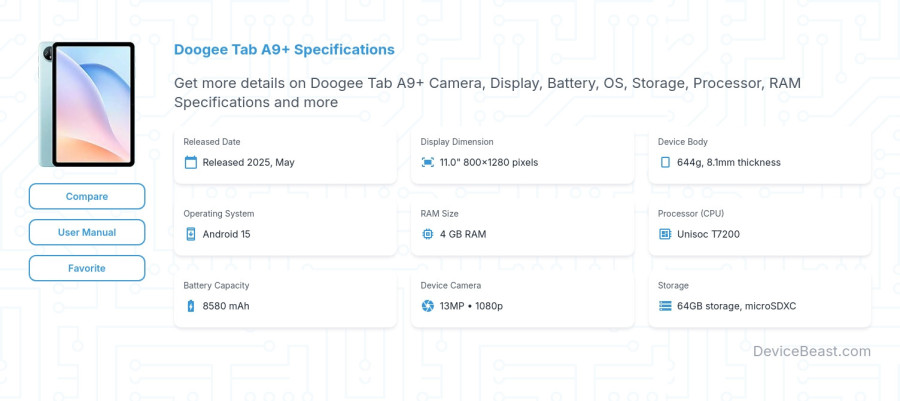Click the Device Body label

[x=682, y=142]
